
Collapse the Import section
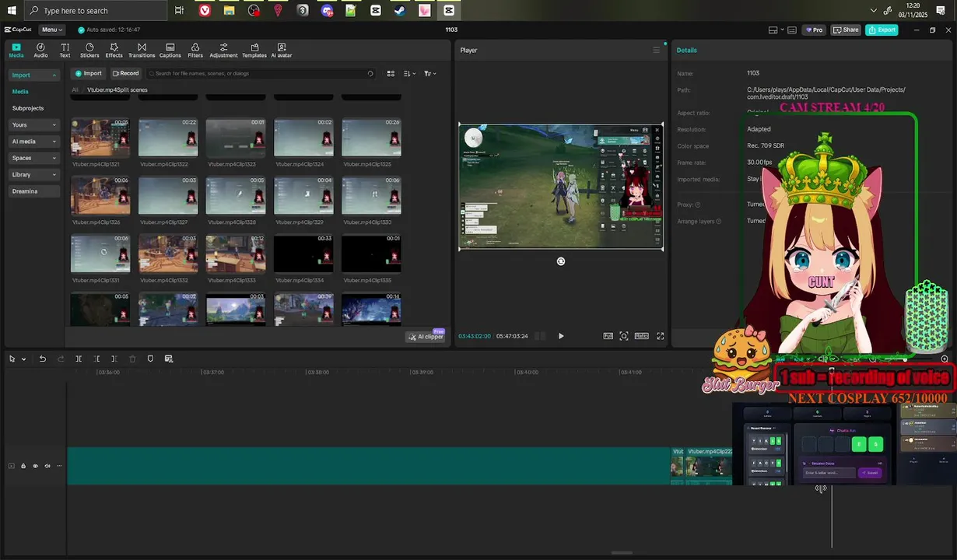pyautogui.click(x=33, y=75)
